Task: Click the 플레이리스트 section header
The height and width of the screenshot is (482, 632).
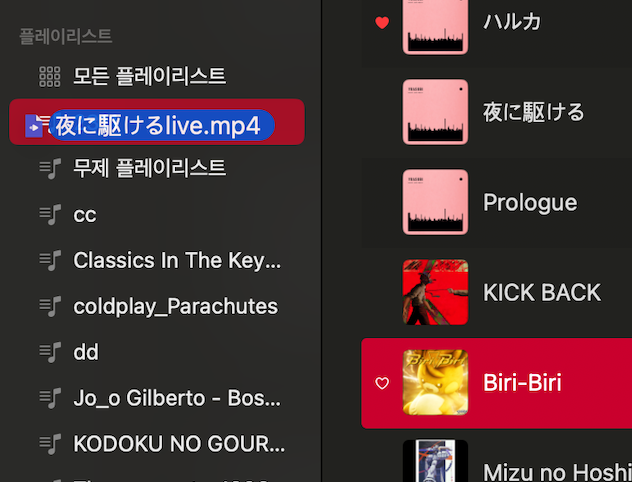Action: point(66,36)
